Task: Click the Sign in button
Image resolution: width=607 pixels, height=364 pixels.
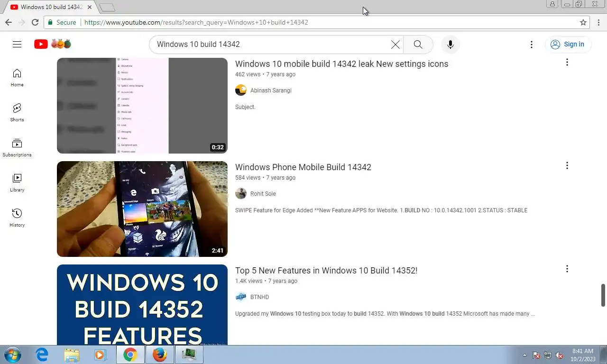Action: click(x=568, y=44)
